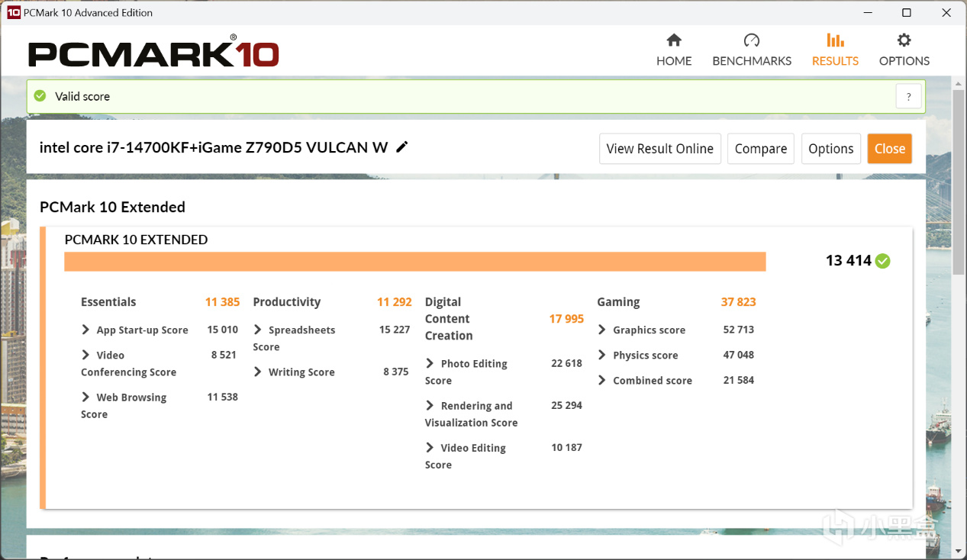
Task: Click the RESULTS menu label
Action: tap(835, 61)
